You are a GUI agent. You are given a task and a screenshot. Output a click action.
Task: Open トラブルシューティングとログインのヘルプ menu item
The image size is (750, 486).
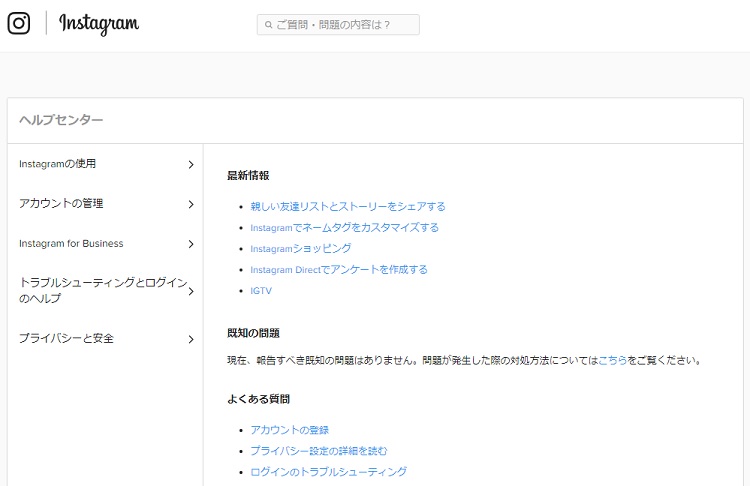105,290
